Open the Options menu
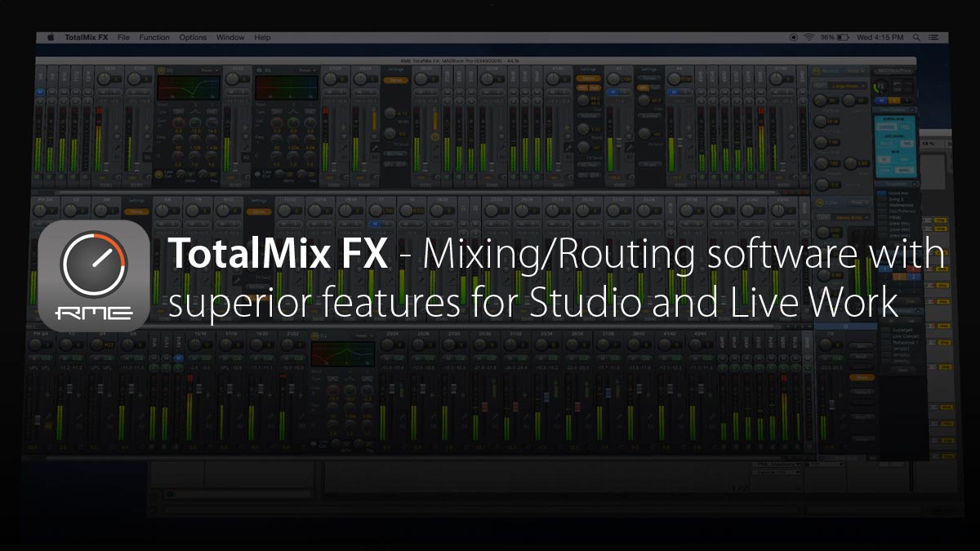980x551 pixels. click(x=193, y=38)
